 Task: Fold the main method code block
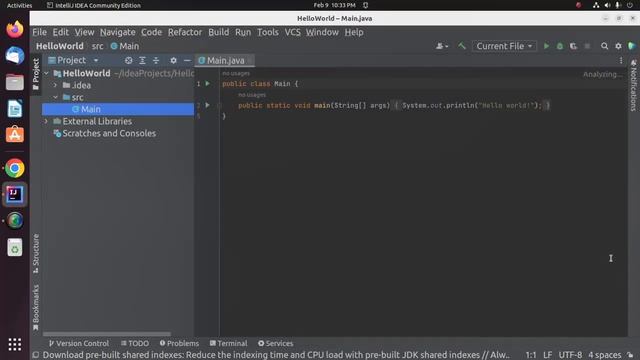(x=219, y=105)
